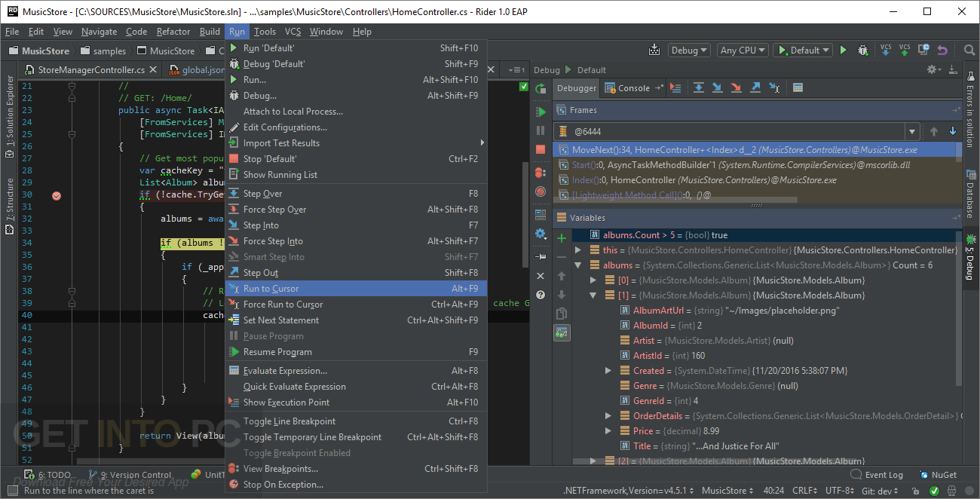The width and height of the screenshot is (980, 499).
Task: Click the View Breakpoints icon in debug sidebar
Action: pyautogui.click(x=541, y=173)
